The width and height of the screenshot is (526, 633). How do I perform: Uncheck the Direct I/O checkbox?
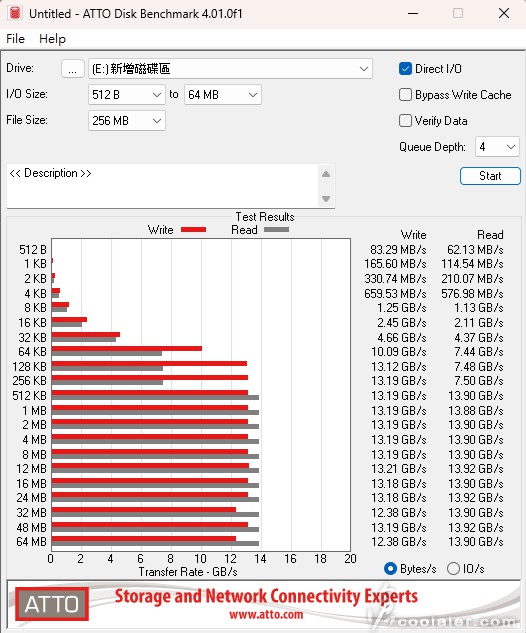(x=405, y=69)
